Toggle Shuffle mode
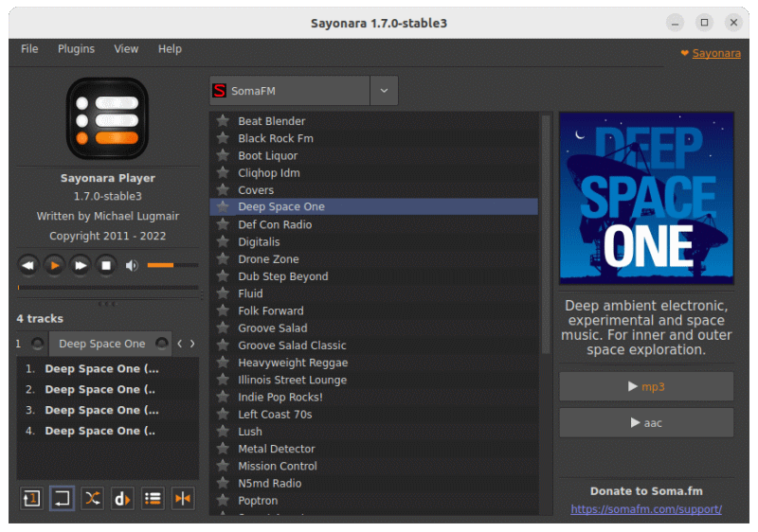 click(x=92, y=498)
